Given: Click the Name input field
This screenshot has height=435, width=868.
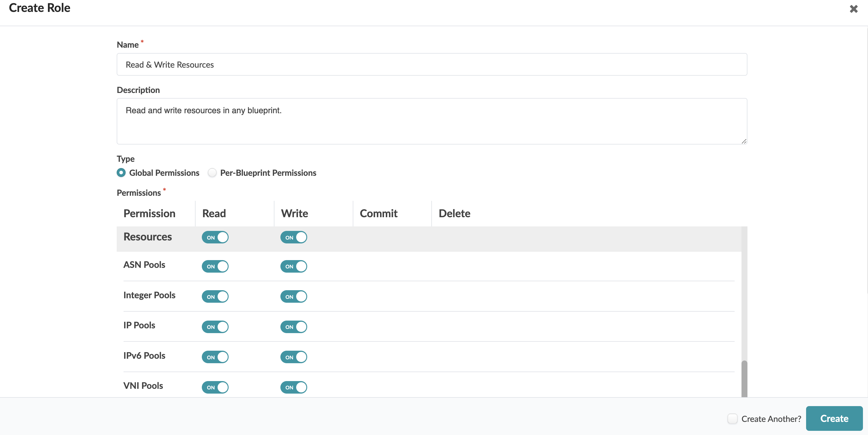Looking at the screenshot, I should pos(431,64).
